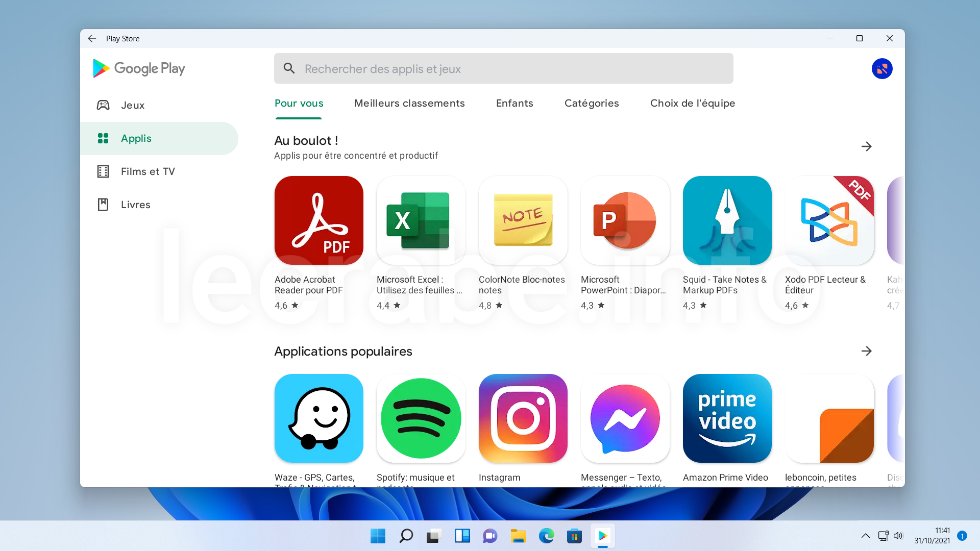Screen dimensions: 980x551
Task: Click Google Play user profile icon
Action: click(881, 69)
